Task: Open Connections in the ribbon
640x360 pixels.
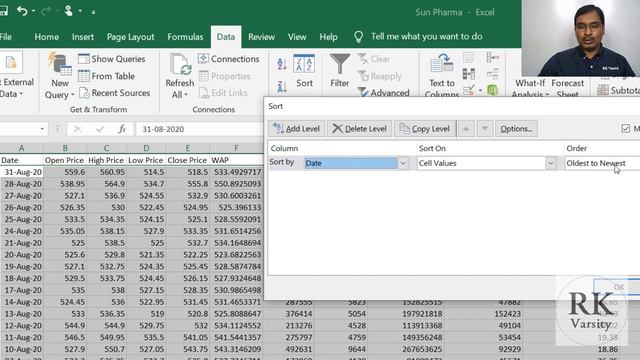Action: (x=229, y=59)
